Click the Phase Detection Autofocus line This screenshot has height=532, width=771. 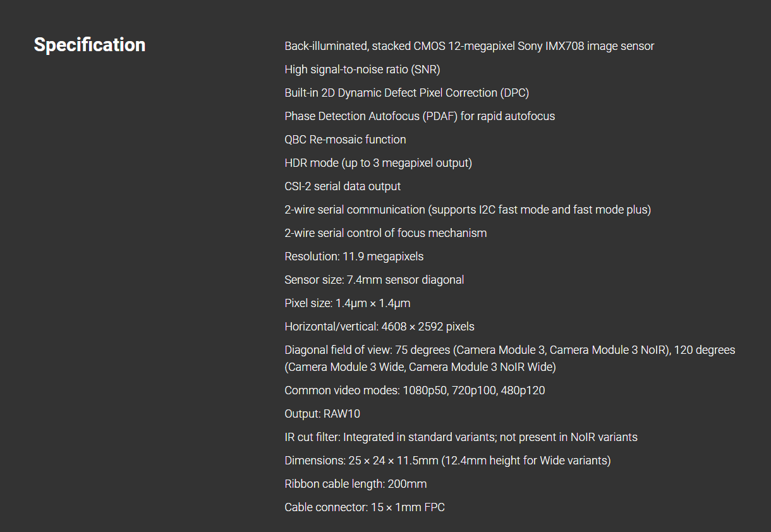pyautogui.click(x=420, y=116)
